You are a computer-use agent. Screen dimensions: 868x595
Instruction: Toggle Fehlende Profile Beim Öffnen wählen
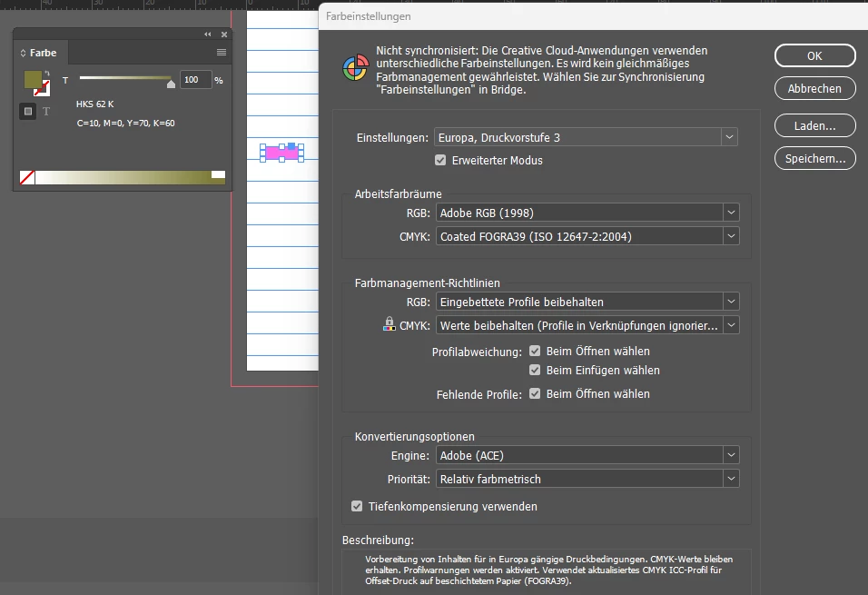535,393
